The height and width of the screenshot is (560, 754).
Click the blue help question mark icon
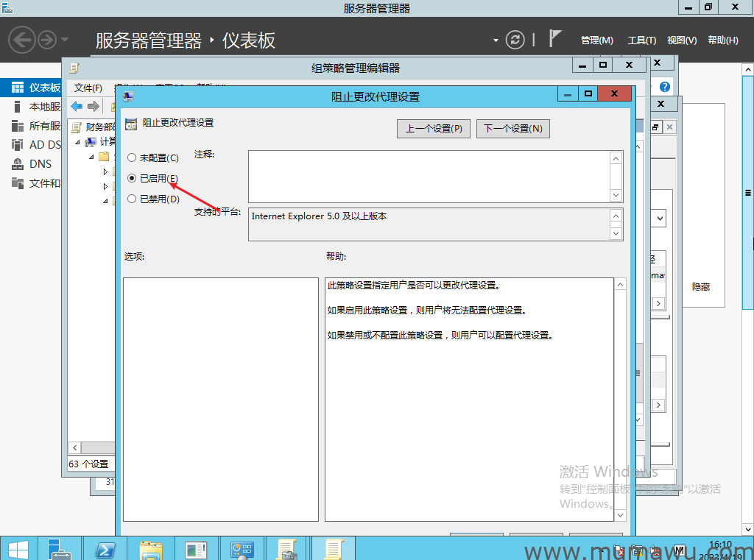[665, 87]
